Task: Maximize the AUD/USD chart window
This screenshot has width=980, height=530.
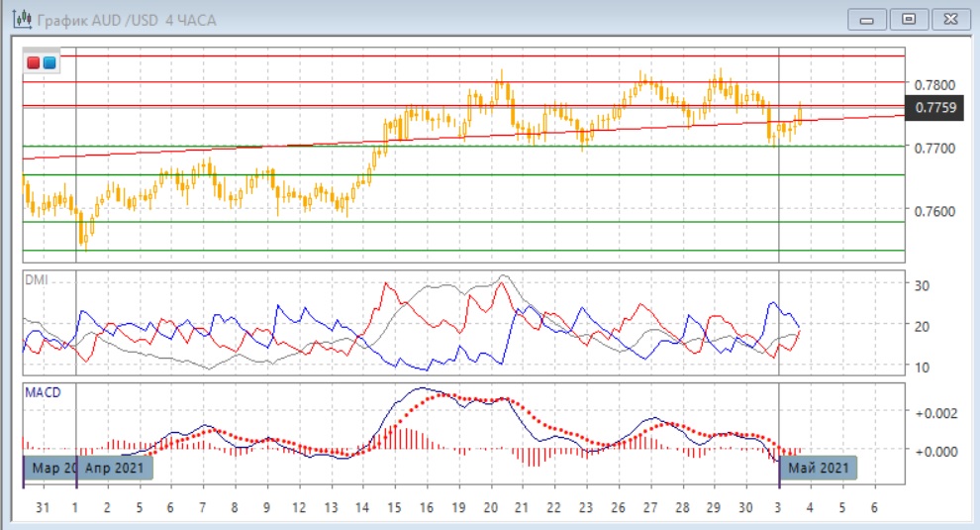Action: [908, 19]
